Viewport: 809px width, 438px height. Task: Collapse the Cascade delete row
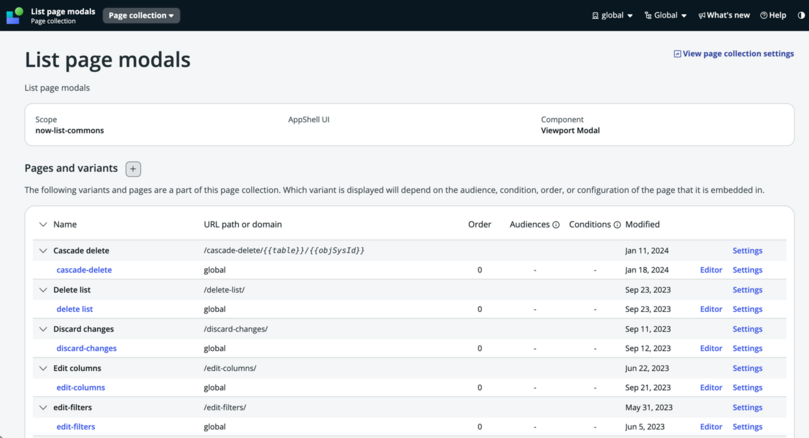[x=43, y=251]
